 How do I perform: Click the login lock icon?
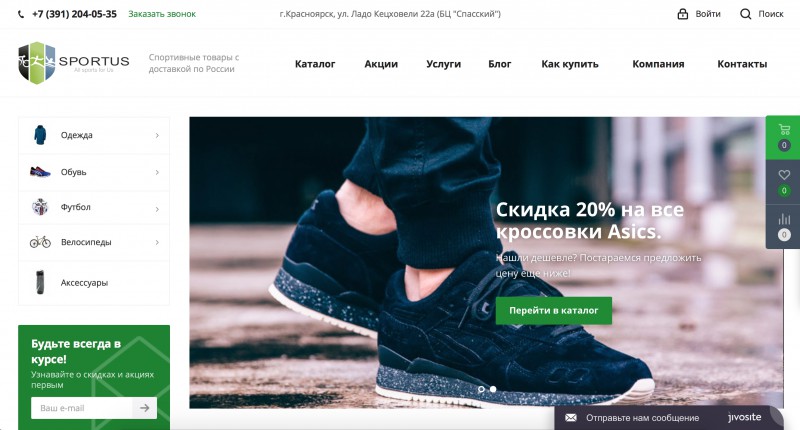(683, 14)
